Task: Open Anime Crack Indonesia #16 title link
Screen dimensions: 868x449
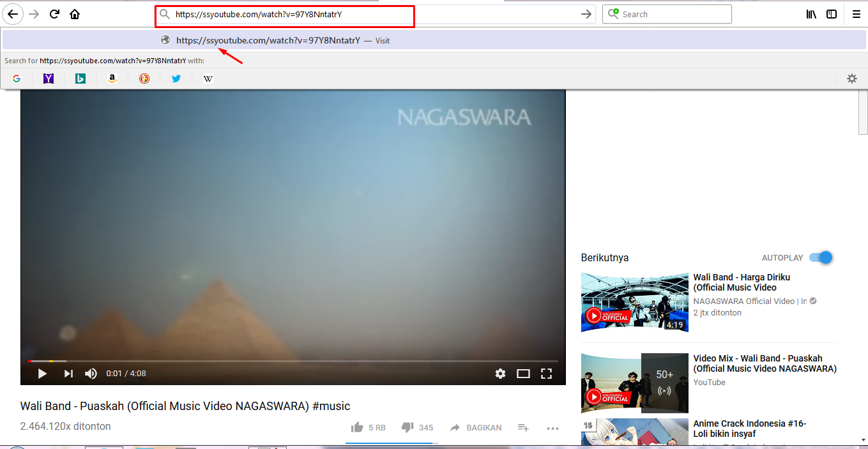Action: point(750,429)
